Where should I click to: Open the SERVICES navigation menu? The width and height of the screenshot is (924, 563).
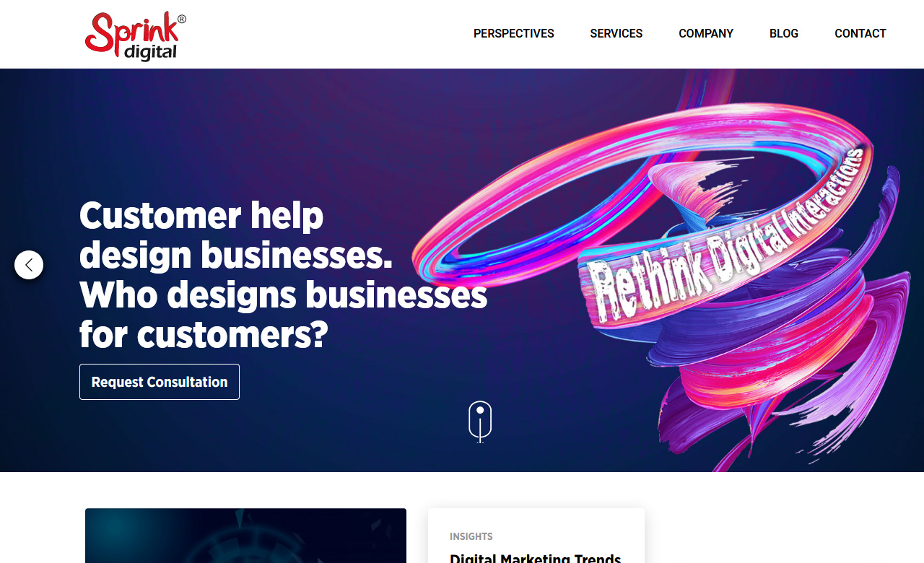[616, 33]
